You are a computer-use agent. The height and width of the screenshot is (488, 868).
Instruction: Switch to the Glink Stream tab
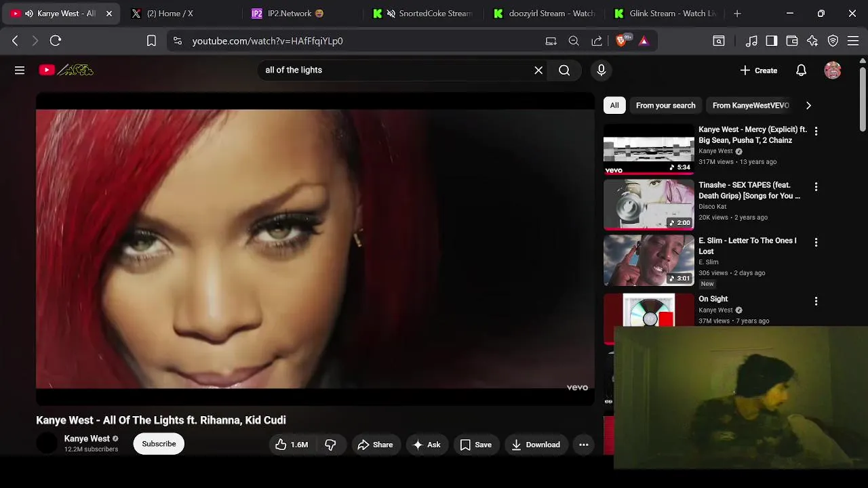pos(665,14)
